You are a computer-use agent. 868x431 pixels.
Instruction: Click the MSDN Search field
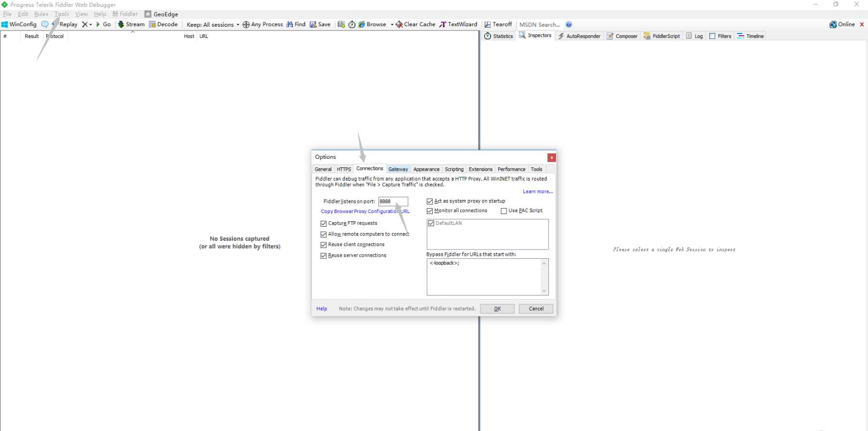pos(540,24)
